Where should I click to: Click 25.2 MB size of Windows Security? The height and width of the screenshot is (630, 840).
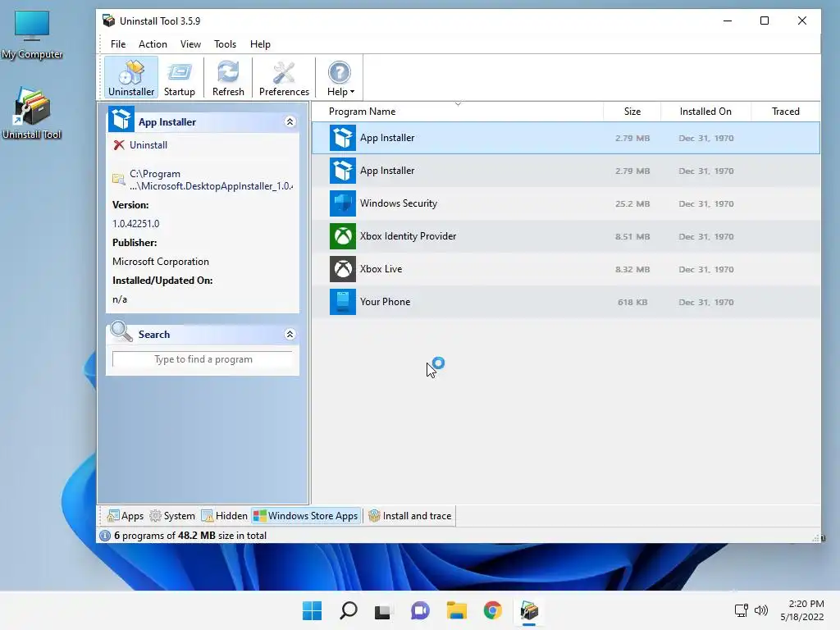coord(632,204)
